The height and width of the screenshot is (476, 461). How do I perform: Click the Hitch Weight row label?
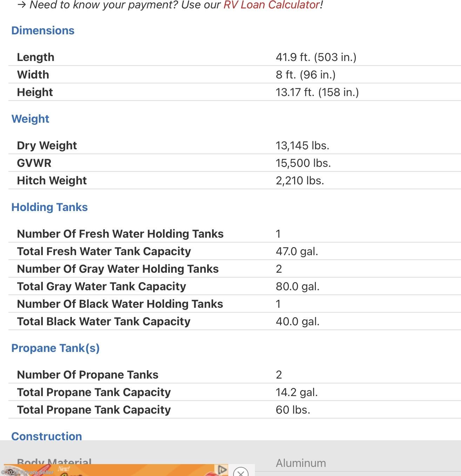[52, 181]
